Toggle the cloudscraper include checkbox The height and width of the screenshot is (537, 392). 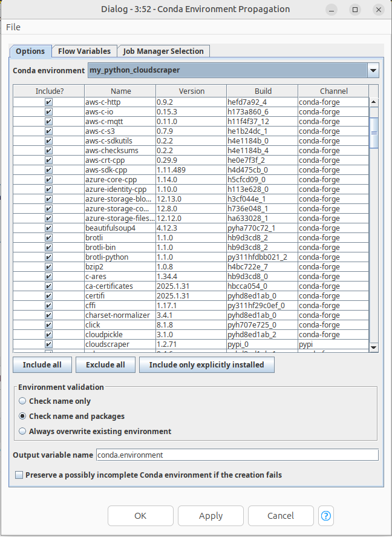[x=49, y=344]
